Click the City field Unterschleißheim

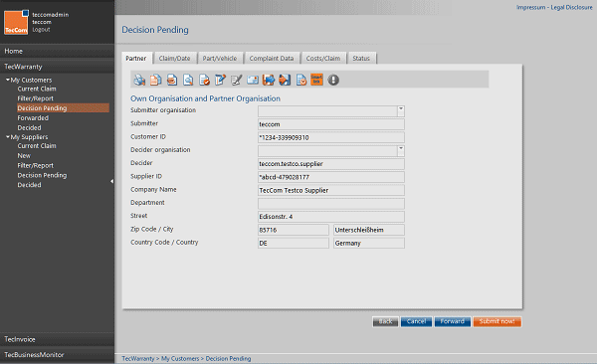pos(369,230)
